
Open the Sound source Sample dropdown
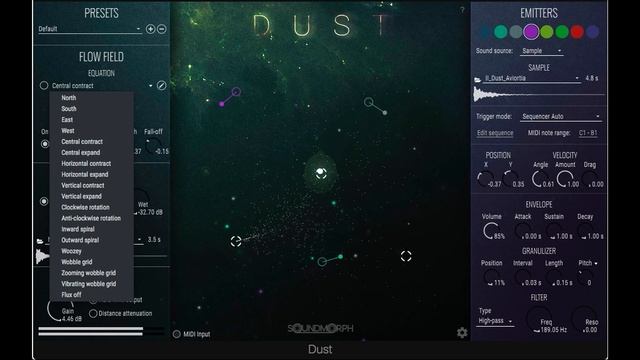[x=542, y=51]
